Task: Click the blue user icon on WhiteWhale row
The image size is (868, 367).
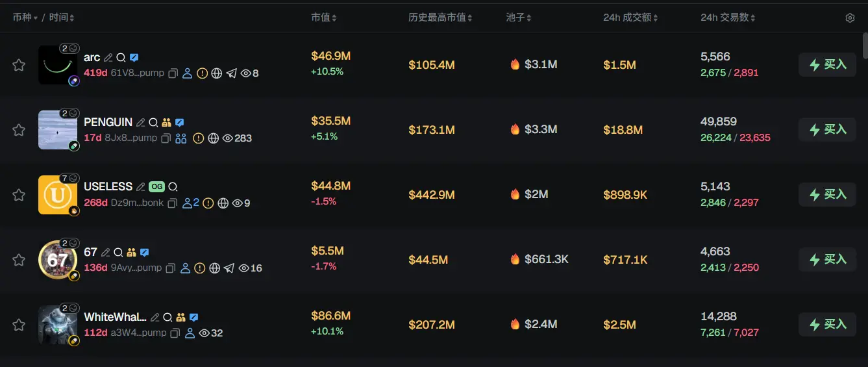Action: point(190,333)
